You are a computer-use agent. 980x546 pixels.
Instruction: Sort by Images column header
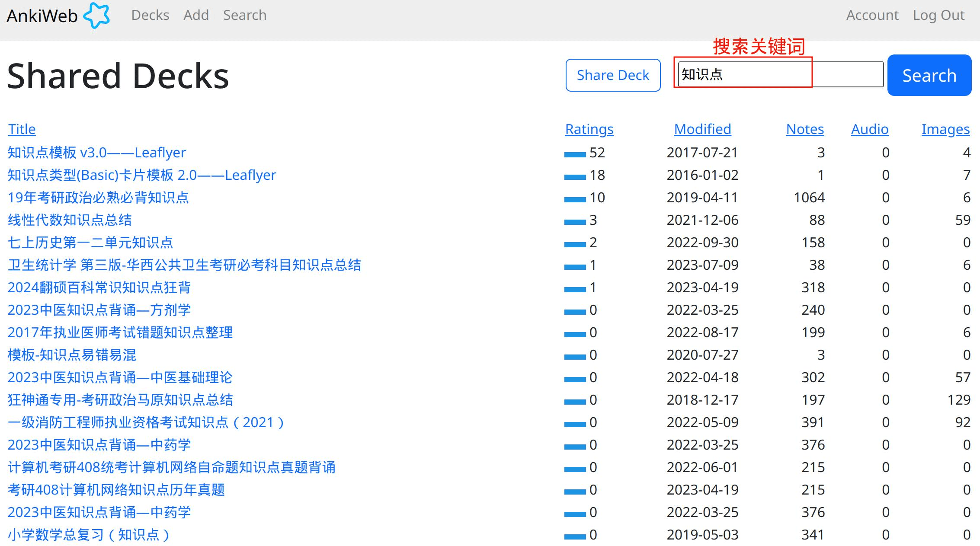tap(945, 129)
